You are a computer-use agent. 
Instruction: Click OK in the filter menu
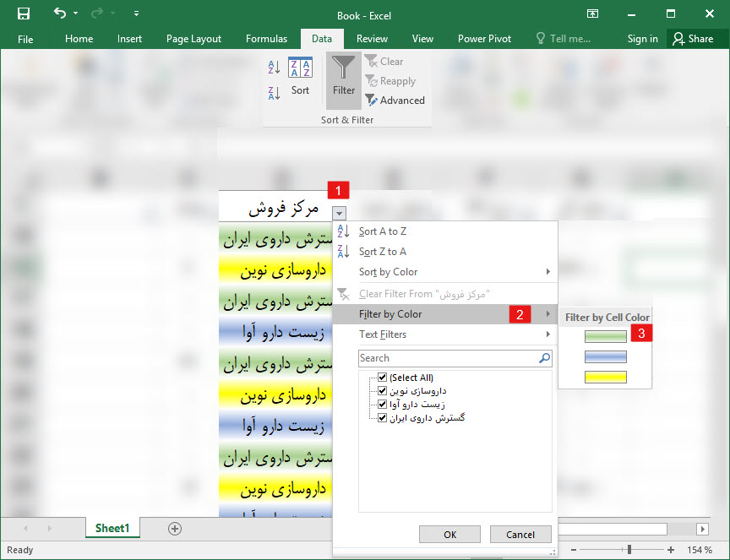pos(449,535)
